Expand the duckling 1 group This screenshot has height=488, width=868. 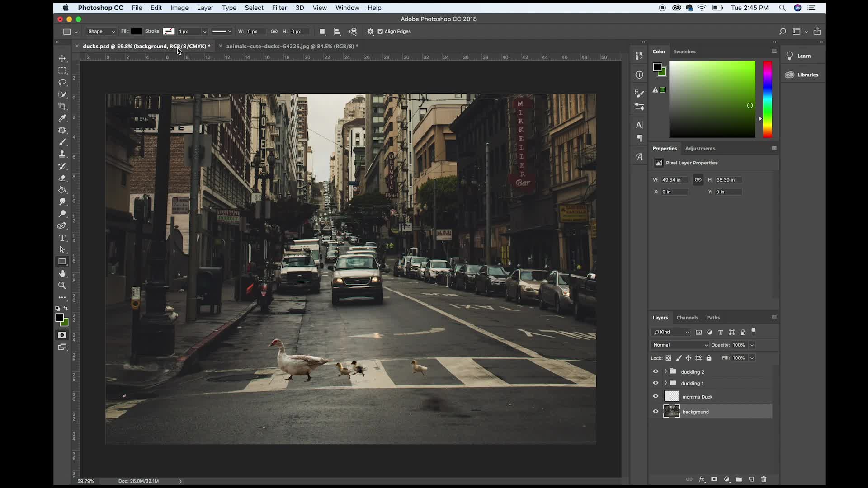pos(665,383)
